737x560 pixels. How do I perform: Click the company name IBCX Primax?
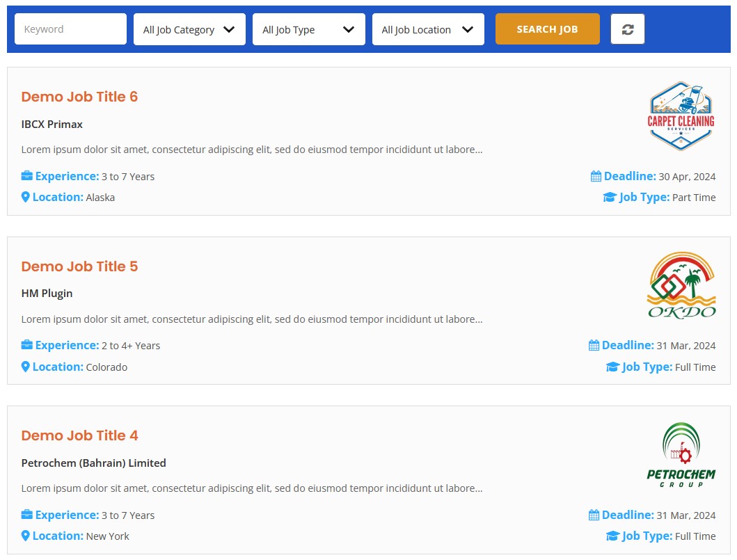pyautogui.click(x=51, y=124)
